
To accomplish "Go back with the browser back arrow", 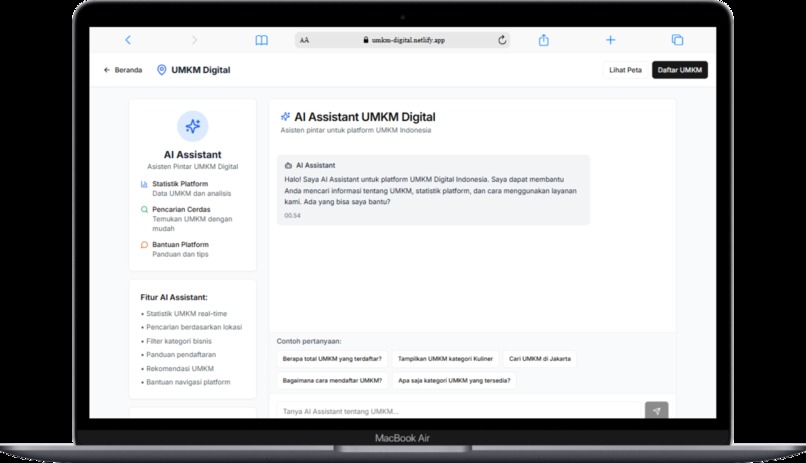I will click(128, 40).
